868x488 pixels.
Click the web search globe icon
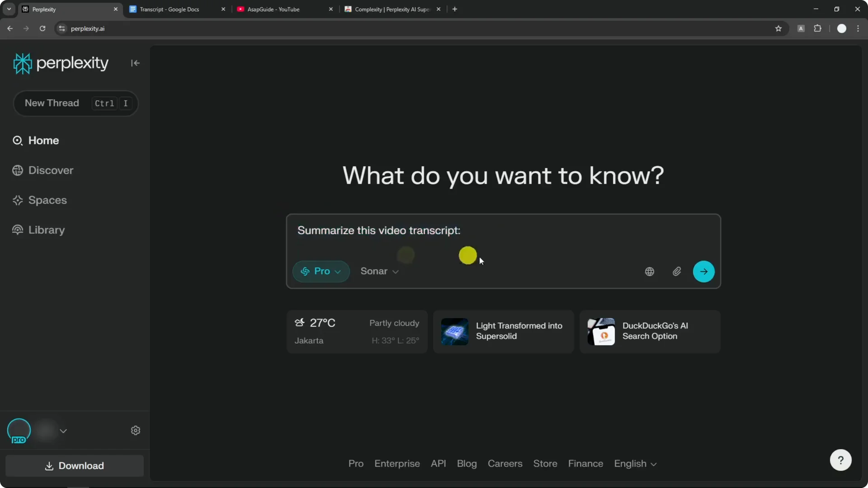[x=649, y=272]
